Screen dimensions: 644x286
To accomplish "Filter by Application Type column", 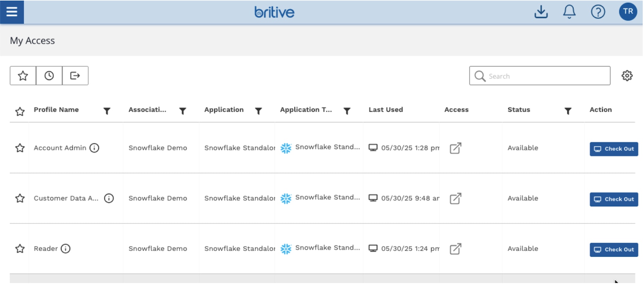I will click(347, 111).
